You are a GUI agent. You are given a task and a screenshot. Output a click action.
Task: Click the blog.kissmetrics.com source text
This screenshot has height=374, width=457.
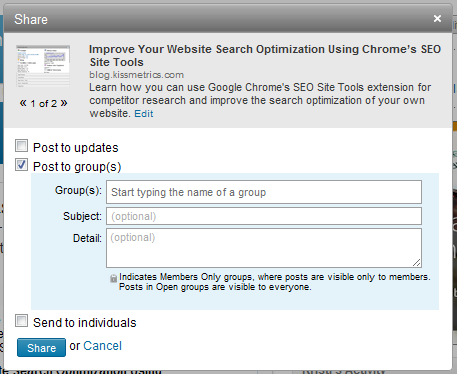tap(137, 75)
